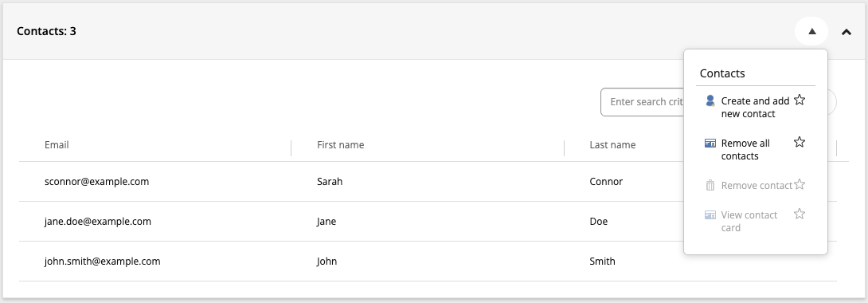Select the View contact card menu entry
The image size is (868, 303).
click(749, 221)
